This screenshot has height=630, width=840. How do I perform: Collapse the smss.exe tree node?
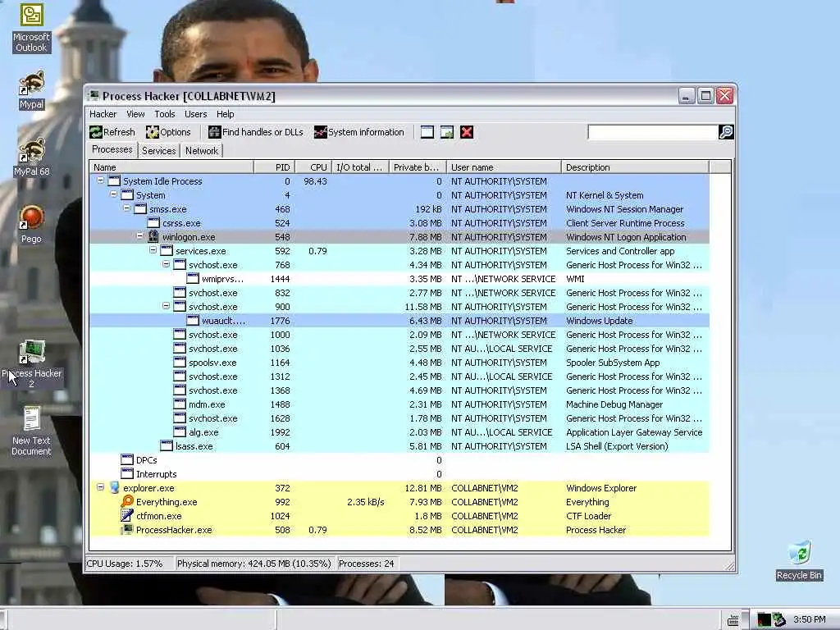(x=127, y=208)
